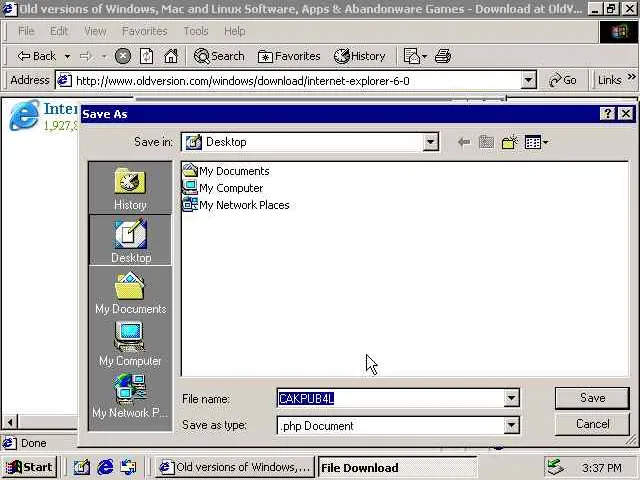Go to the Home page icon

[171, 56]
